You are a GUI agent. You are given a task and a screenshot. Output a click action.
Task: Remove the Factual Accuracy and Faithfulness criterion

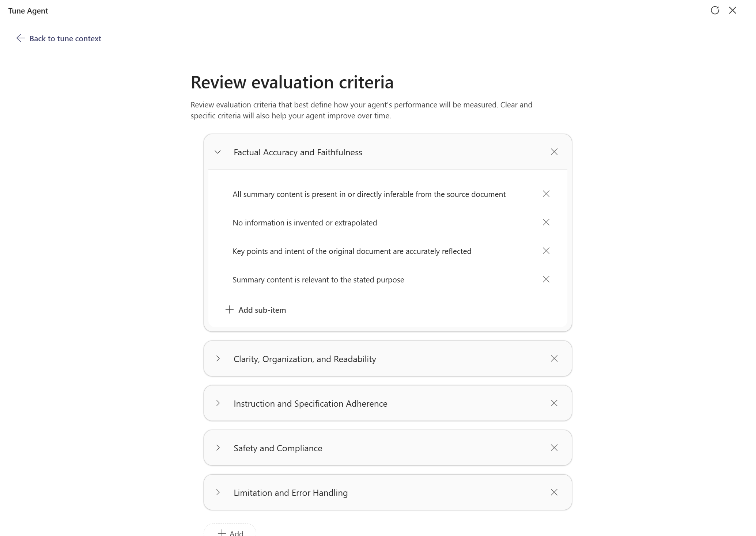point(554,152)
